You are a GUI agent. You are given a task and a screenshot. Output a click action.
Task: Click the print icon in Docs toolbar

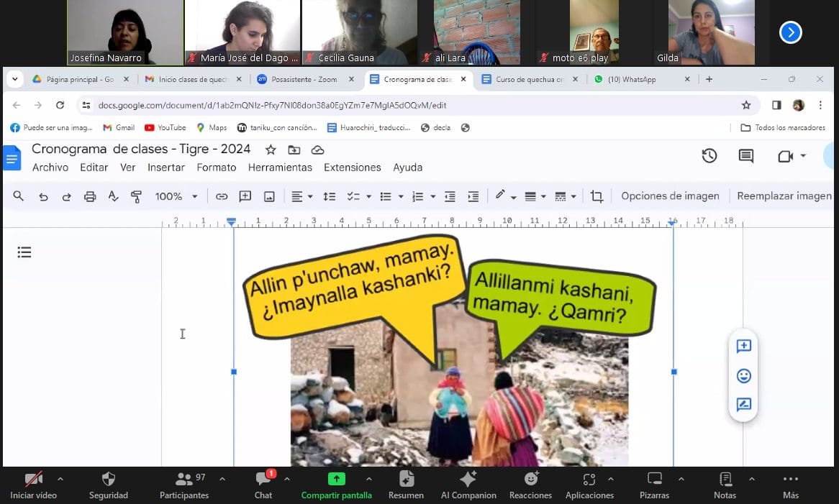90,196
